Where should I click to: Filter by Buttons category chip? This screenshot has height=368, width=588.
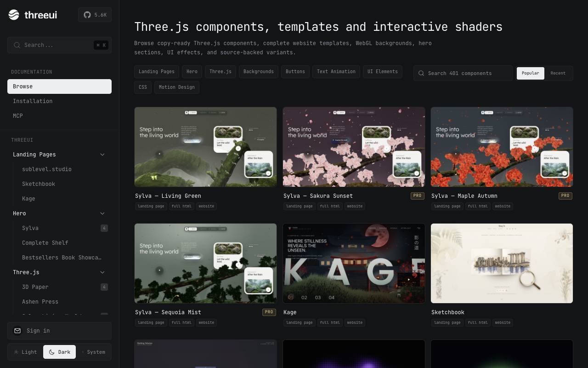click(295, 72)
